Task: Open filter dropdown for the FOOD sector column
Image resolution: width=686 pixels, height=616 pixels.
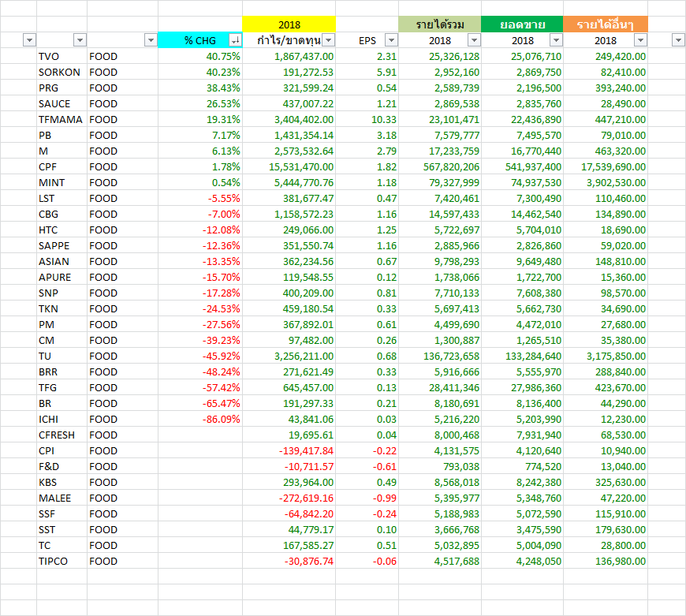Action: click(151, 40)
